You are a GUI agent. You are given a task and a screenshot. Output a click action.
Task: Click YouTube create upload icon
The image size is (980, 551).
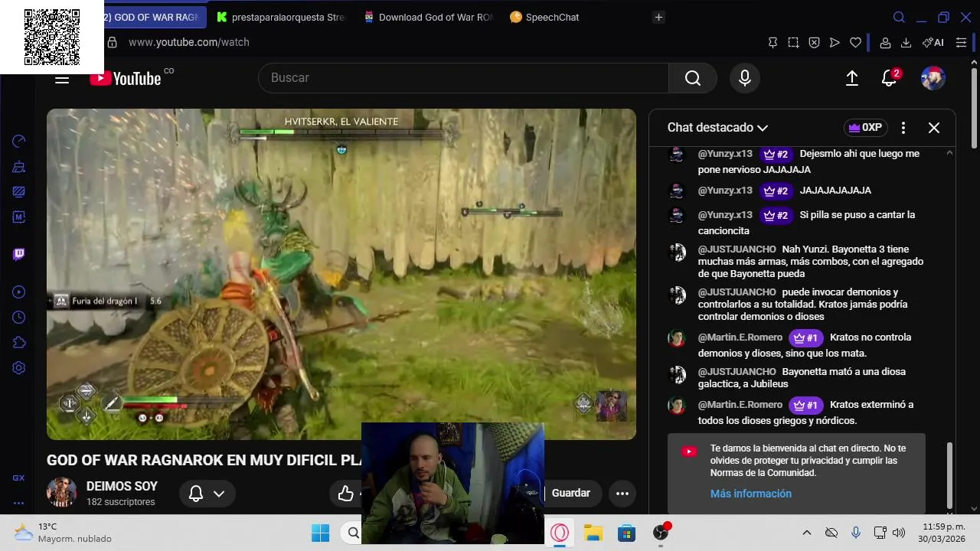coord(851,78)
